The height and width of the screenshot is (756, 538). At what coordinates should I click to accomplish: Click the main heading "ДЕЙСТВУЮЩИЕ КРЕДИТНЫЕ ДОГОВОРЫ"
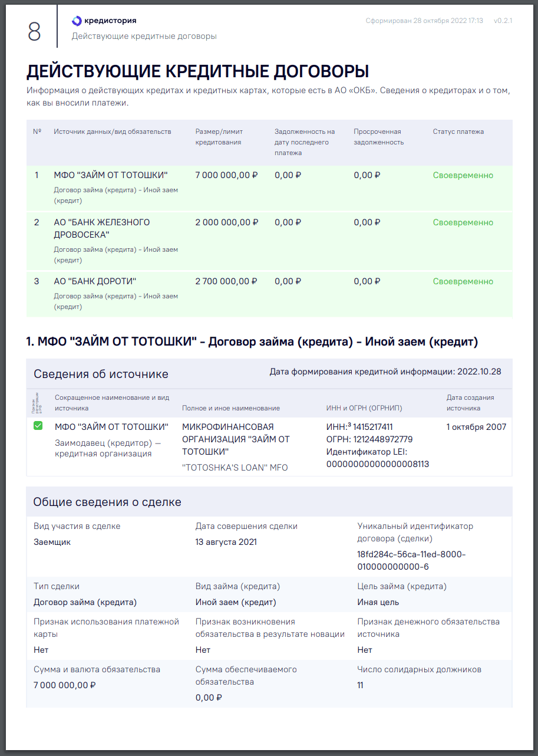click(x=198, y=71)
